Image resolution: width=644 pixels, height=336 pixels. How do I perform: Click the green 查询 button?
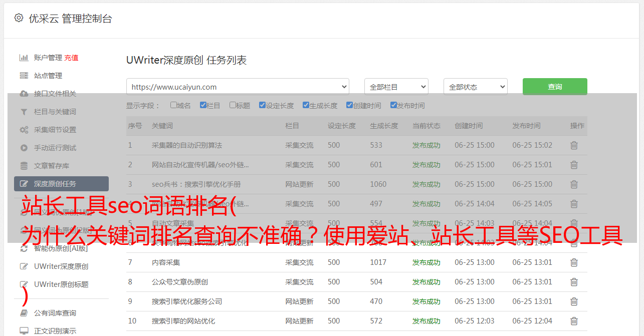pos(554,87)
